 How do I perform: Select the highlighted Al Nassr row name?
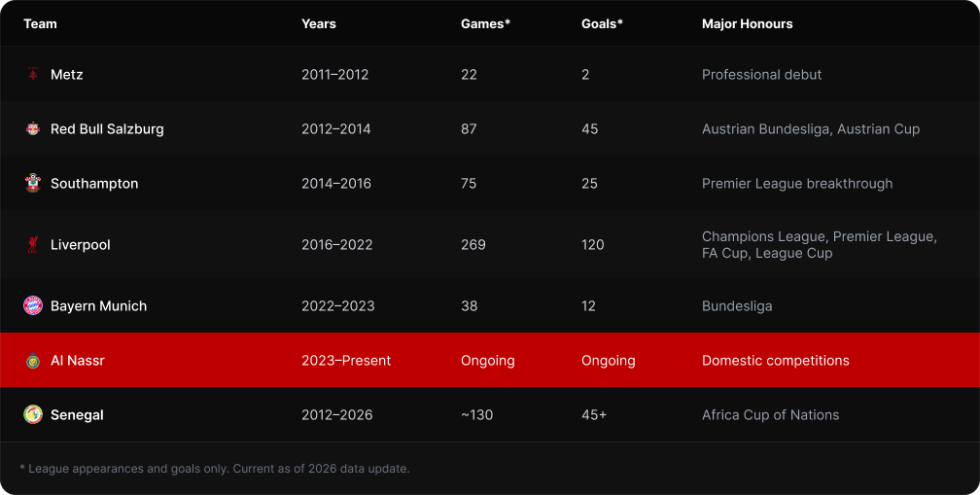coord(78,361)
